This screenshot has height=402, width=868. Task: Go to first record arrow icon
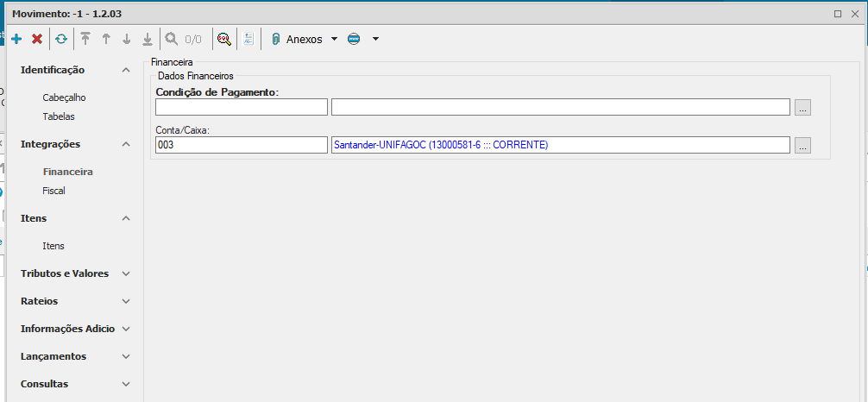click(x=85, y=39)
